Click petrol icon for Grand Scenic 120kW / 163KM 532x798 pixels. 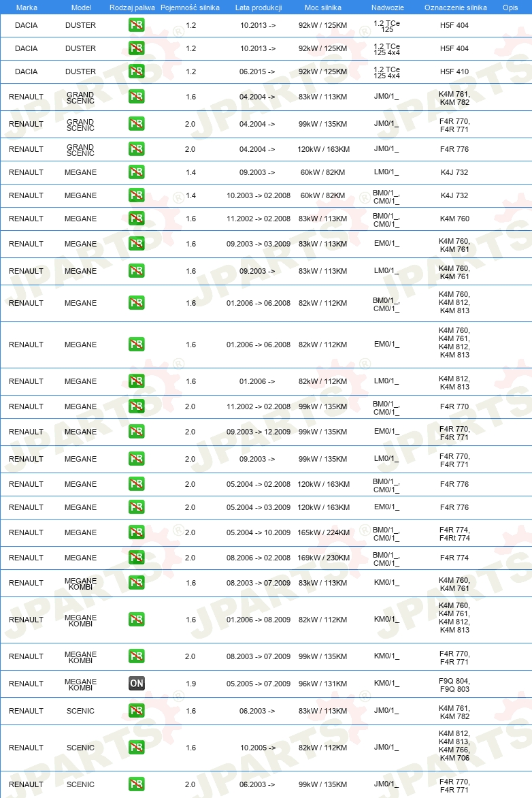pyautogui.click(x=136, y=149)
